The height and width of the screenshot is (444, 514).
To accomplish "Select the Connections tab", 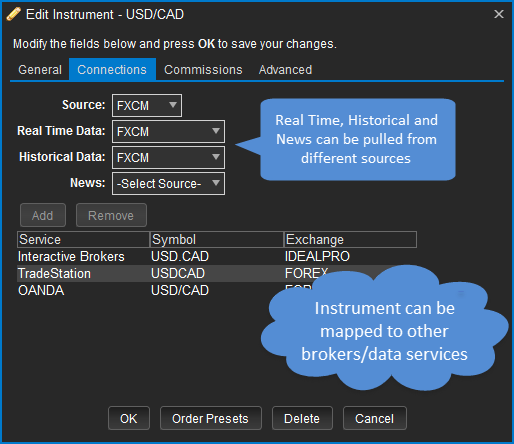I will (112, 70).
